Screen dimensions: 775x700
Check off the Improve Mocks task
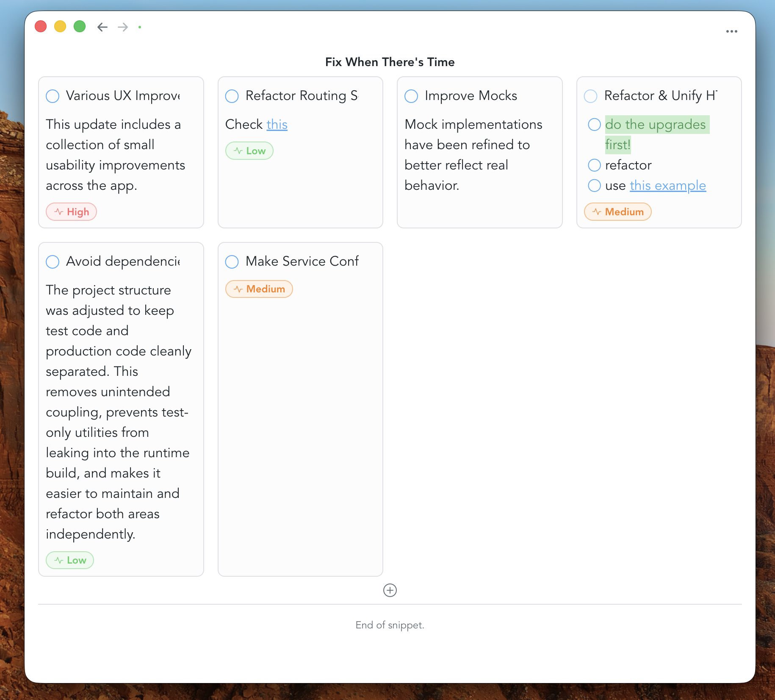point(411,96)
